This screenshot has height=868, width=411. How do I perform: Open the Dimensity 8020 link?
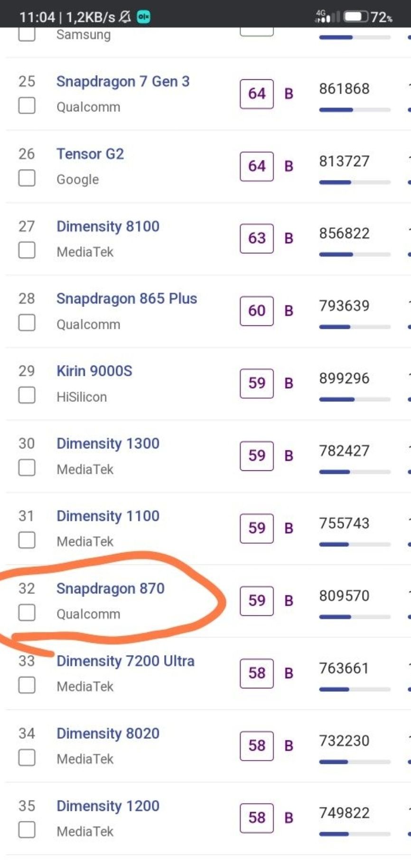(108, 733)
